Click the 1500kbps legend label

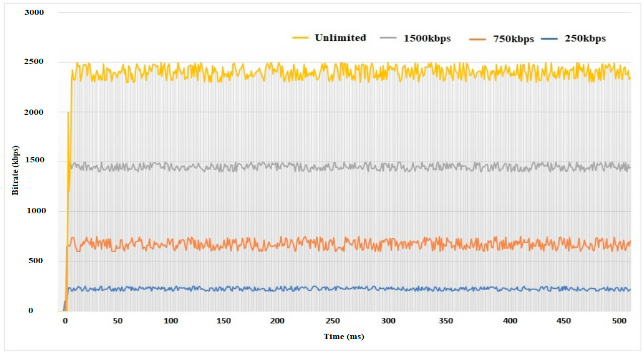(x=427, y=38)
